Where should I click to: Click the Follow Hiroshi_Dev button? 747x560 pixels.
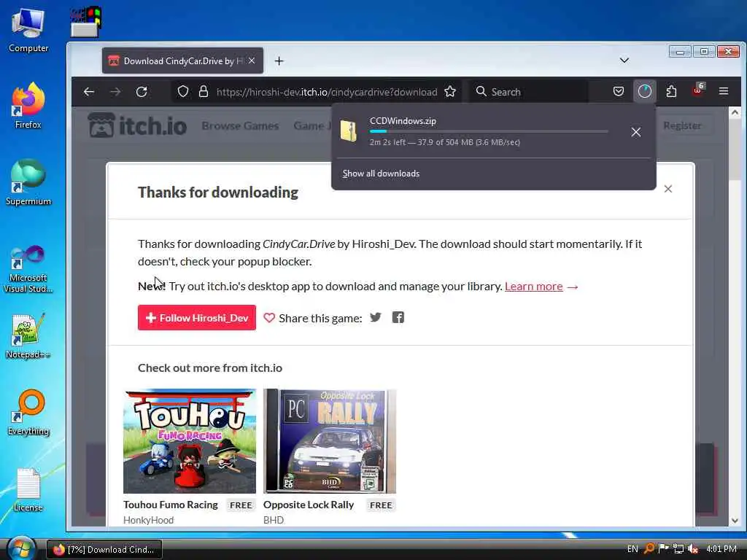click(197, 318)
